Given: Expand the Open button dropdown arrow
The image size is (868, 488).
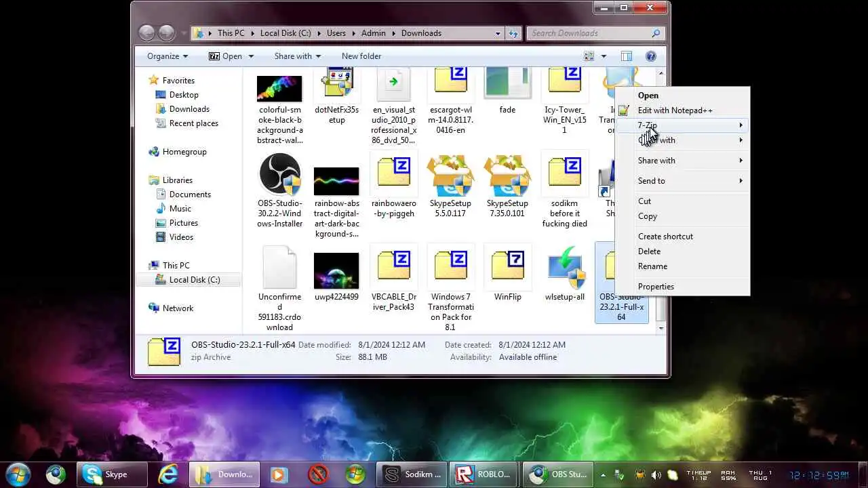Looking at the screenshot, I should [x=251, y=56].
